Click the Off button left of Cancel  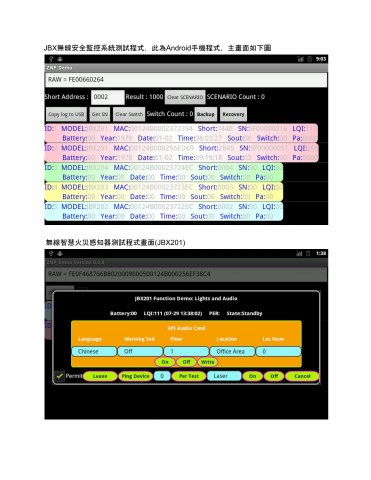click(x=274, y=376)
